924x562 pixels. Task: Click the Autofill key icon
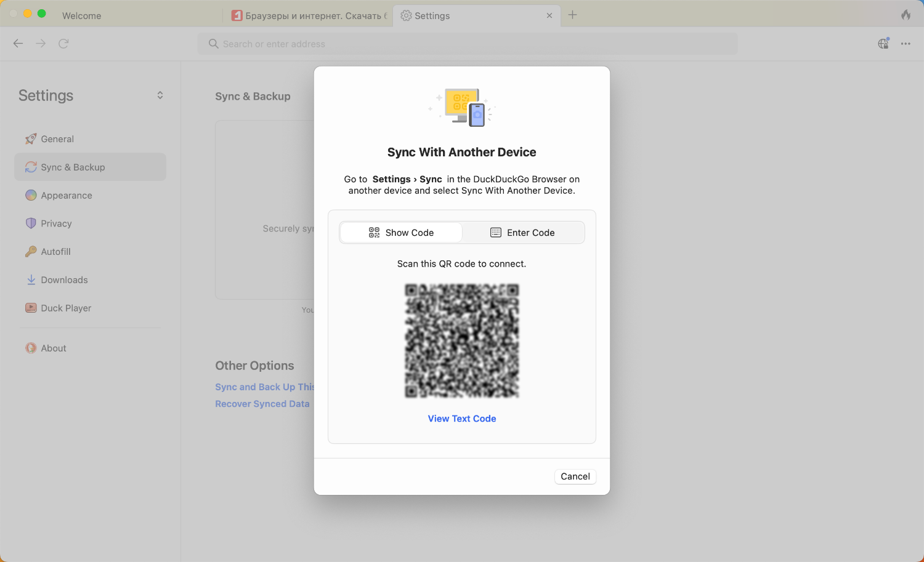tap(31, 252)
